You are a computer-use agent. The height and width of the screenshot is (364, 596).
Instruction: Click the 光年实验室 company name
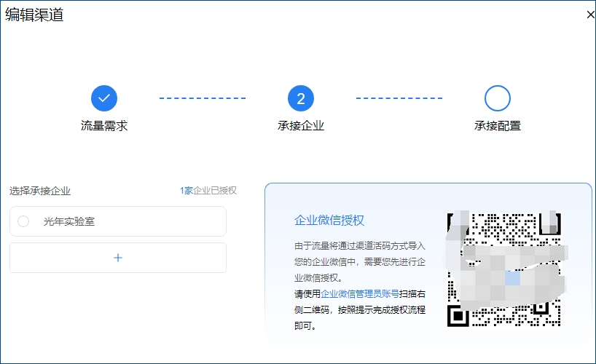point(68,221)
